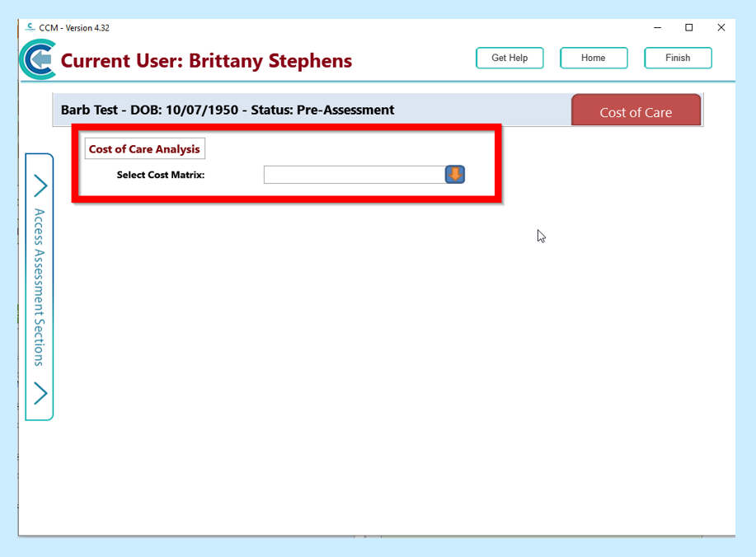
Task: Click the small CCM icon in title bar
Action: point(31,28)
